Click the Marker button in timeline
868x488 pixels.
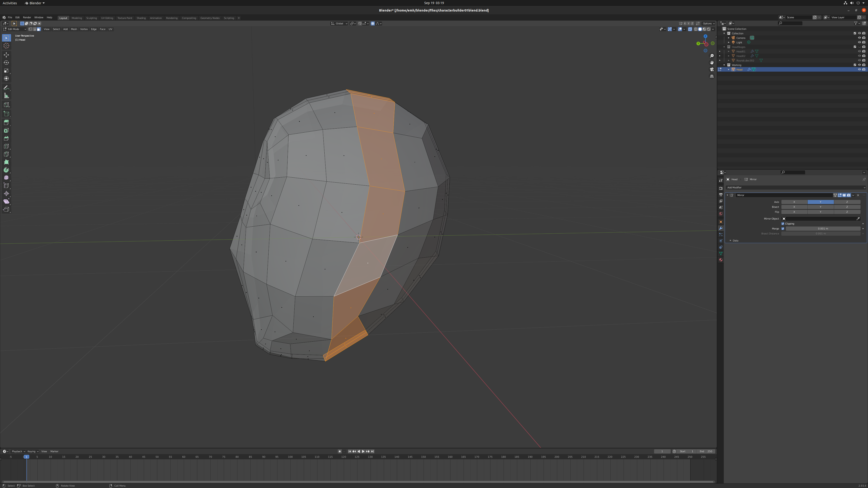[x=54, y=452]
